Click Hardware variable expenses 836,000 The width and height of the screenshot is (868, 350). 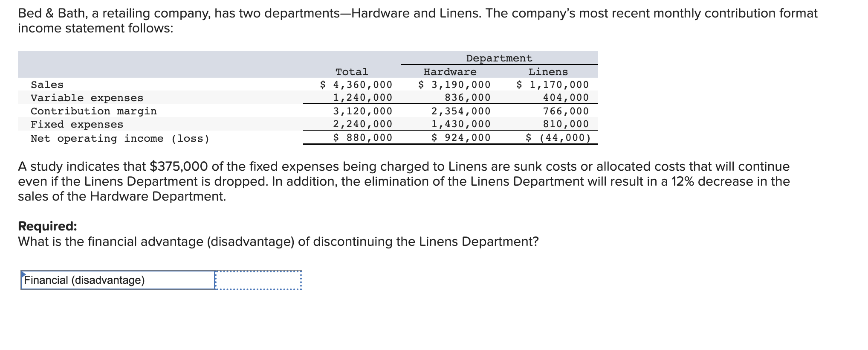click(x=468, y=97)
